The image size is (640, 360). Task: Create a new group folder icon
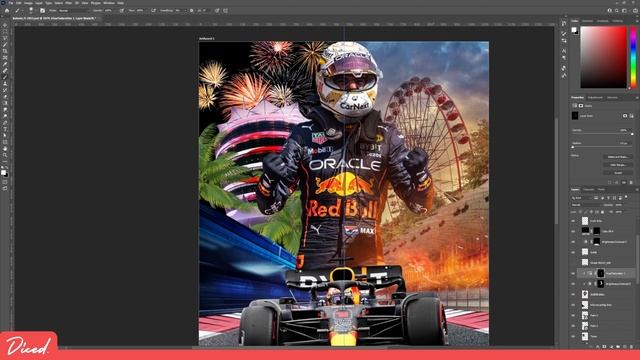[618, 347]
